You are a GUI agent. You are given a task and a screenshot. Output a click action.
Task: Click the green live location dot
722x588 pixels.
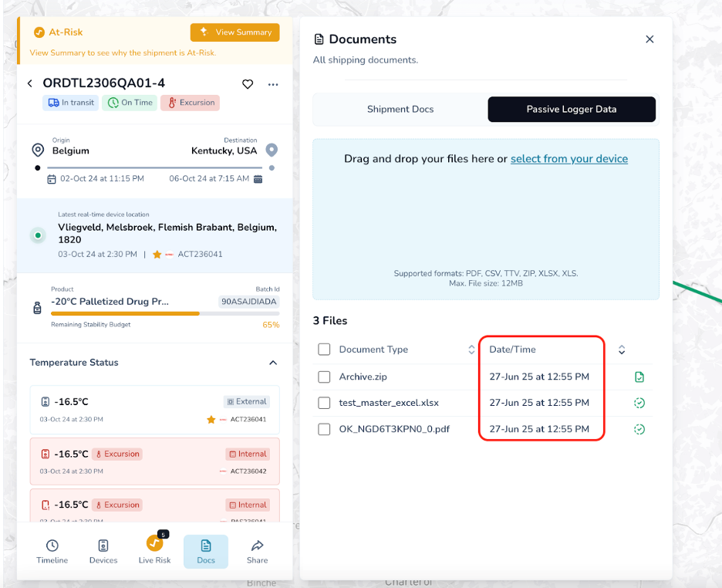coord(39,235)
